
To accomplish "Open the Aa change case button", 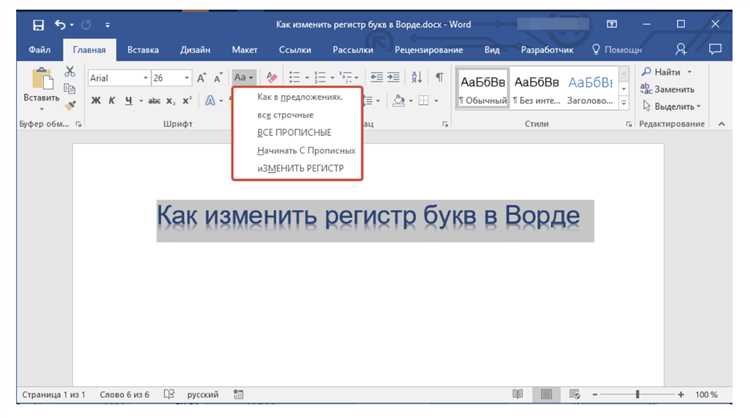I will tap(244, 77).
